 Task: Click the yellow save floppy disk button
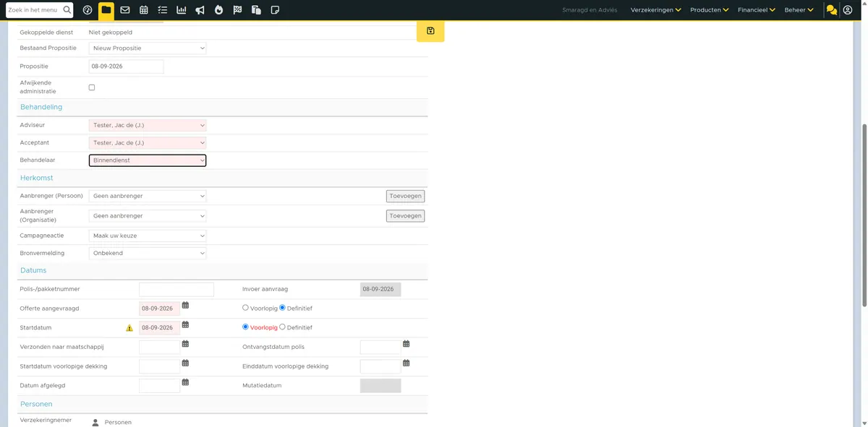(x=430, y=31)
